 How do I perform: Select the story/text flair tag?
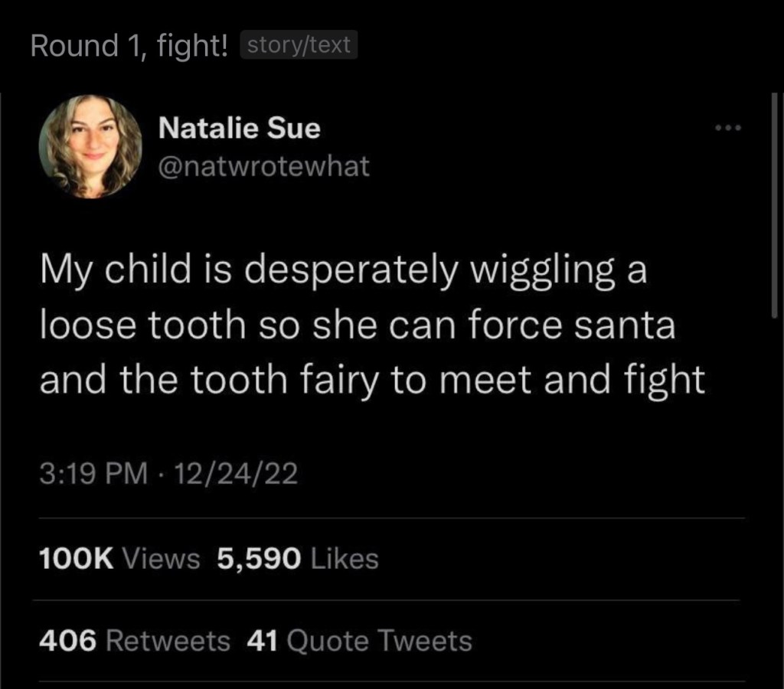(299, 46)
